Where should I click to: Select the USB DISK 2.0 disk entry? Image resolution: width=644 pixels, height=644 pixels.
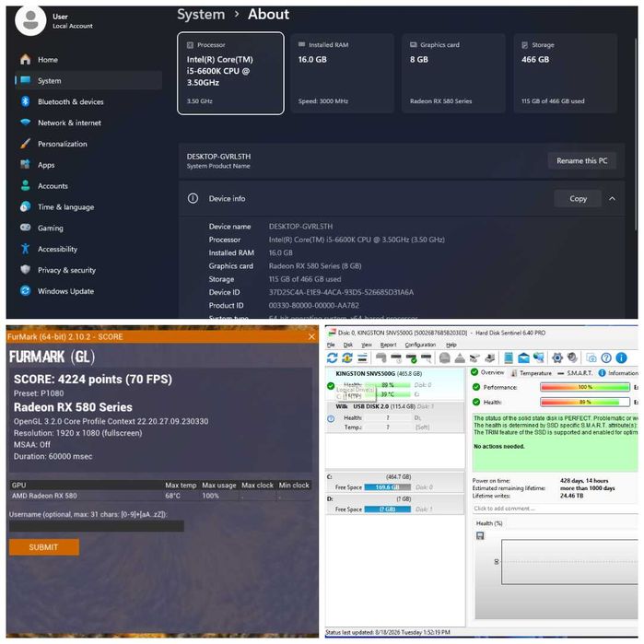[395, 416]
